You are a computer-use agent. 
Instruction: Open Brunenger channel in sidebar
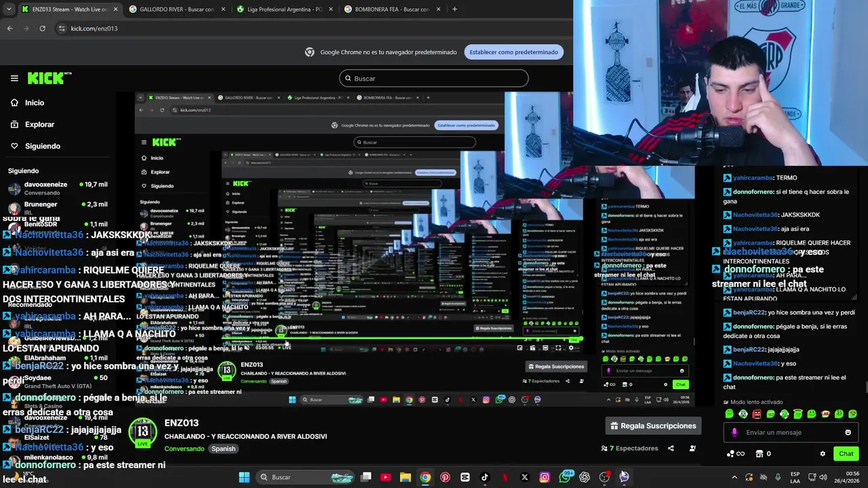(x=58, y=208)
